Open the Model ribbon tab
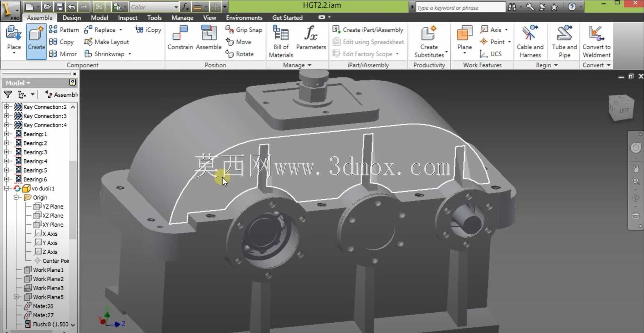644x333 pixels. click(x=99, y=17)
